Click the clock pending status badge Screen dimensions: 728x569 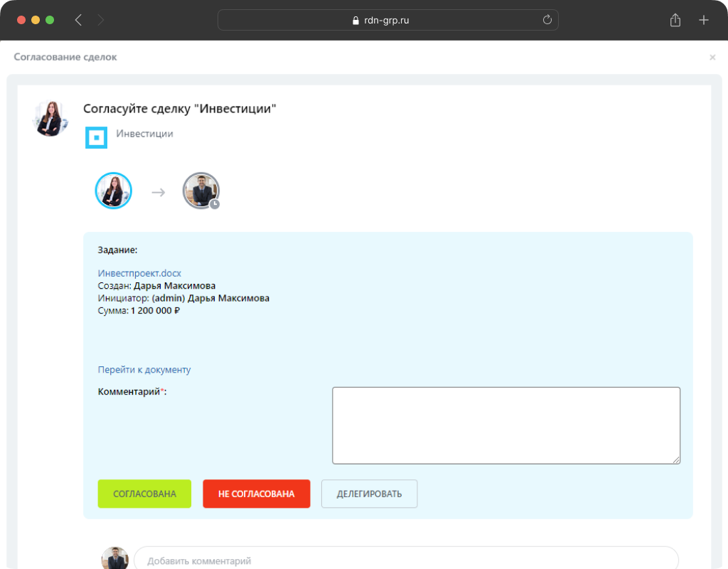coord(215,204)
